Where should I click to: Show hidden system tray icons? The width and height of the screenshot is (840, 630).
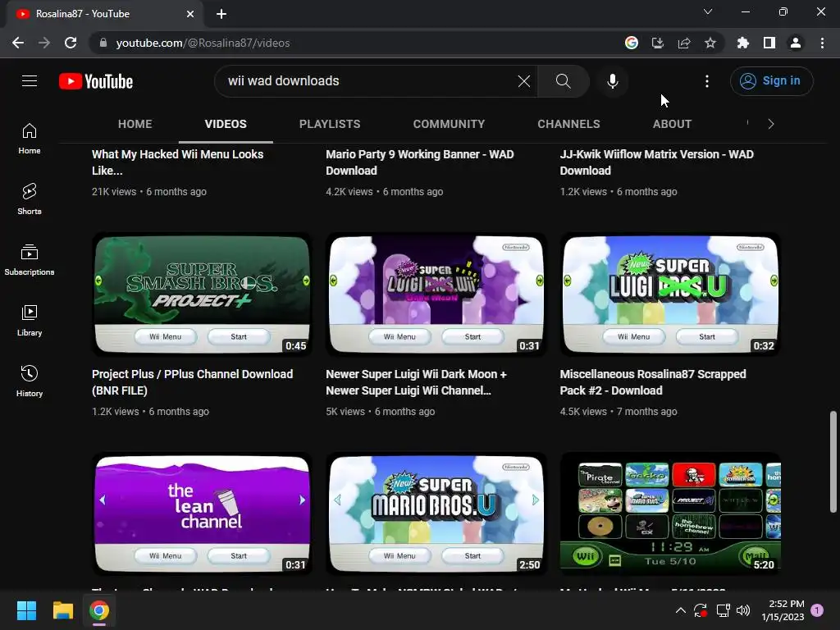tap(680, 610)
